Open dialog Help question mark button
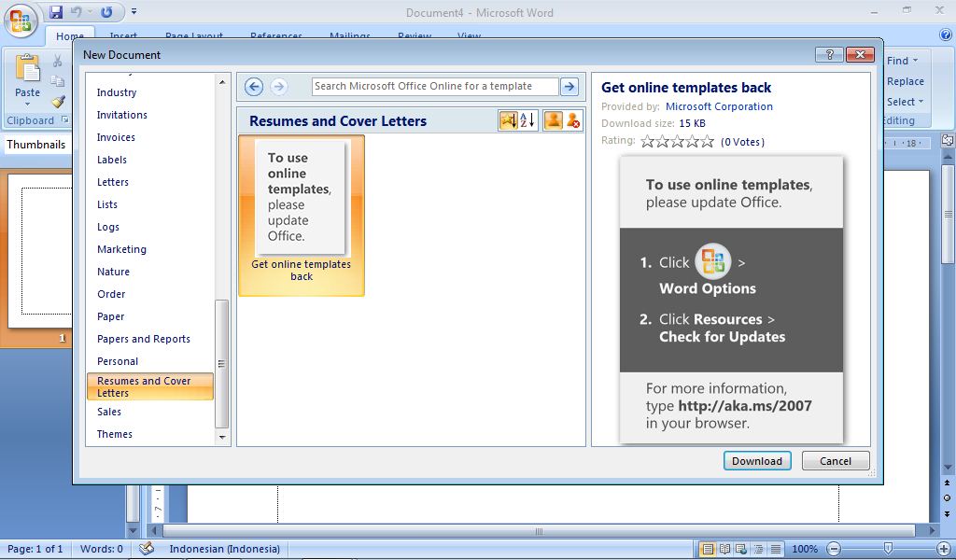956x560 pixels. click(829, 55)
